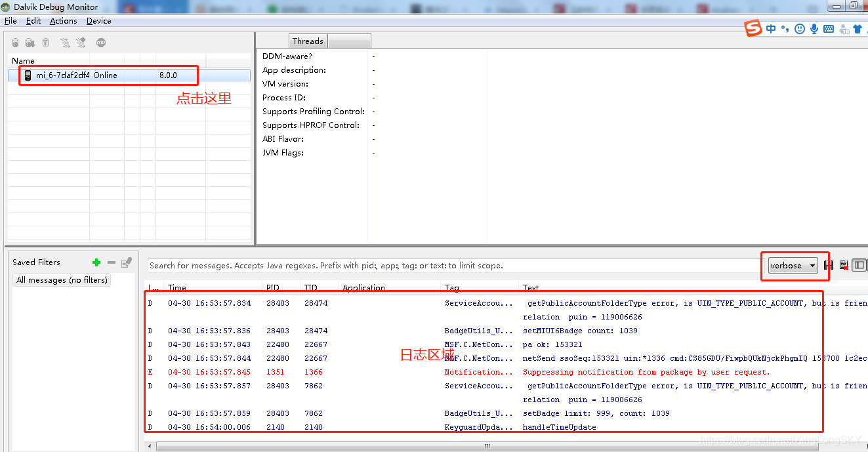Clear the log with the red X icon
Screen dimensions: 868x452
pos(844,265)
